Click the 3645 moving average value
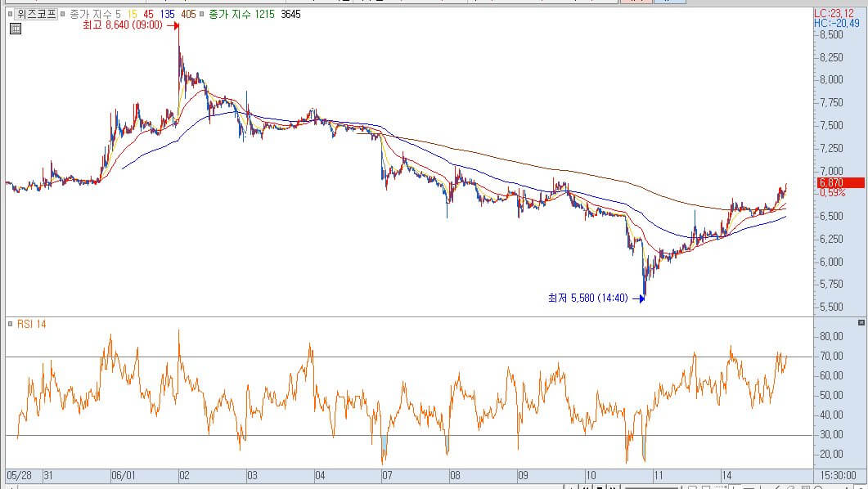The height and width of the screenshot is (489, 868). coord(290,15)
